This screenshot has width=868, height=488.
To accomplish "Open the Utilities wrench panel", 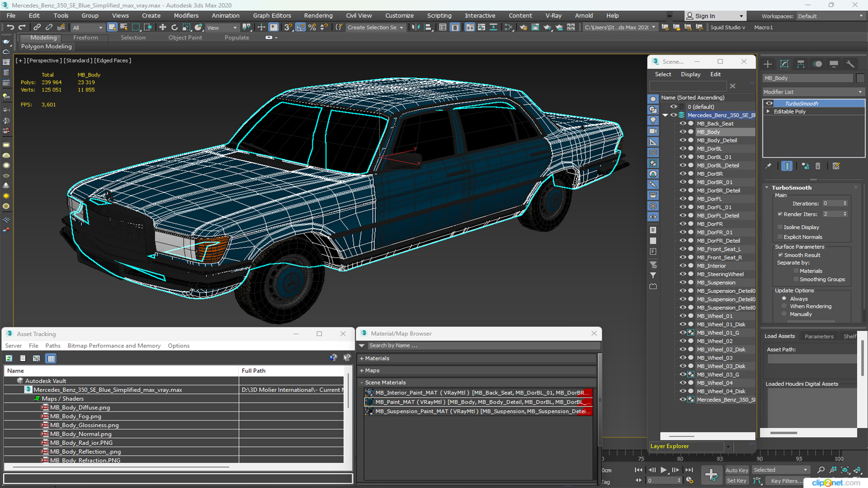I will 850,64.
